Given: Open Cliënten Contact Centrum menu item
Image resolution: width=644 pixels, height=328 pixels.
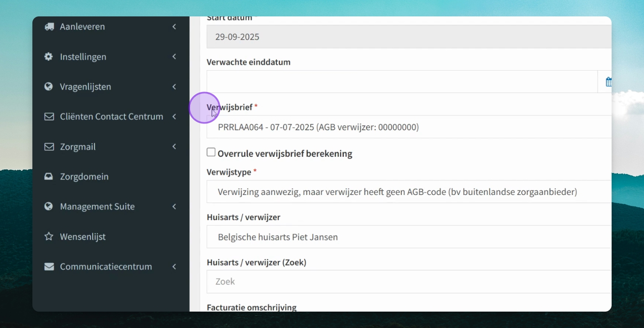Looking at the screenshot, I should click(x=111, y=117).
